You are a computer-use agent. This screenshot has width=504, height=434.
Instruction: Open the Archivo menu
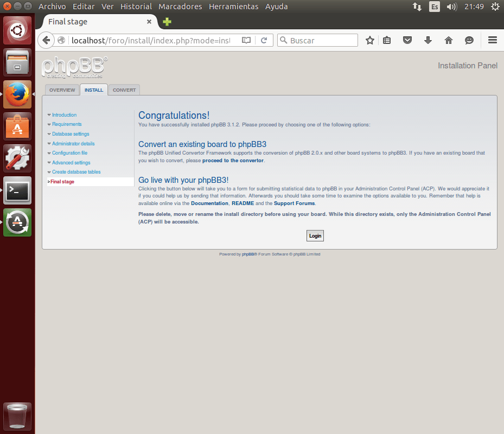52,7
